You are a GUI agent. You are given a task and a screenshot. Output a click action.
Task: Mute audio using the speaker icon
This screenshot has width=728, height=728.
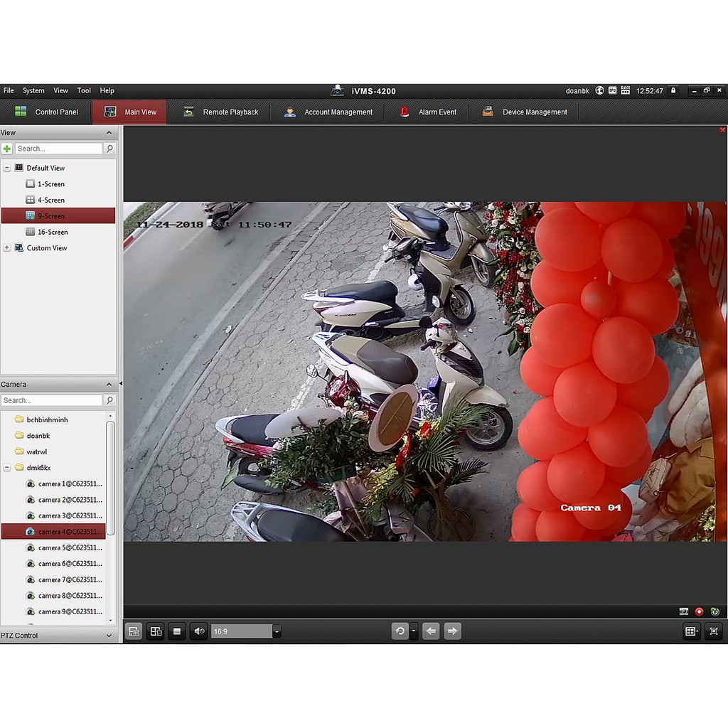pyautogui.click(x=199, y=631)
